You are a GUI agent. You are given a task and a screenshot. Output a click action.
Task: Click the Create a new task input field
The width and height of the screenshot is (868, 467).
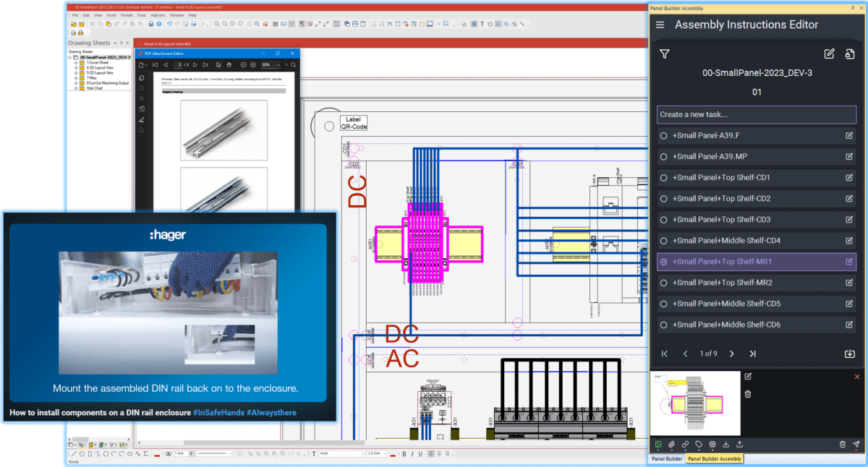(x=756, y=114)
